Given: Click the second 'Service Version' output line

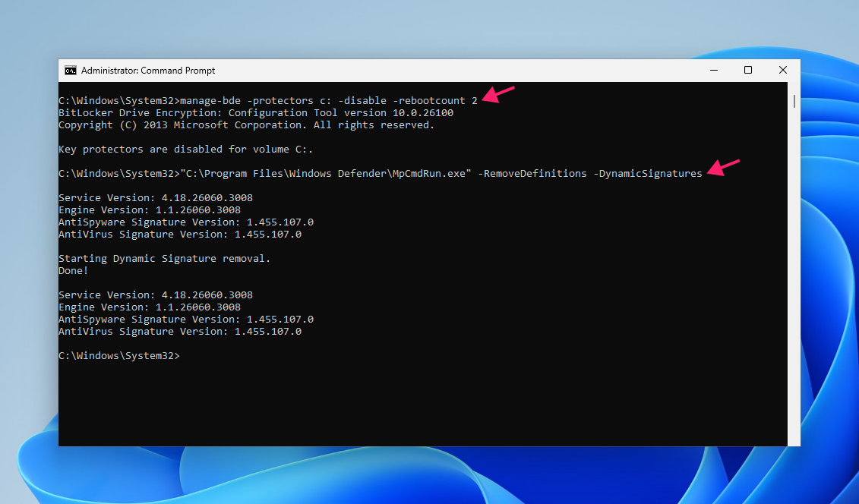Looking at the screenshot, I should [x=156, y=295].
